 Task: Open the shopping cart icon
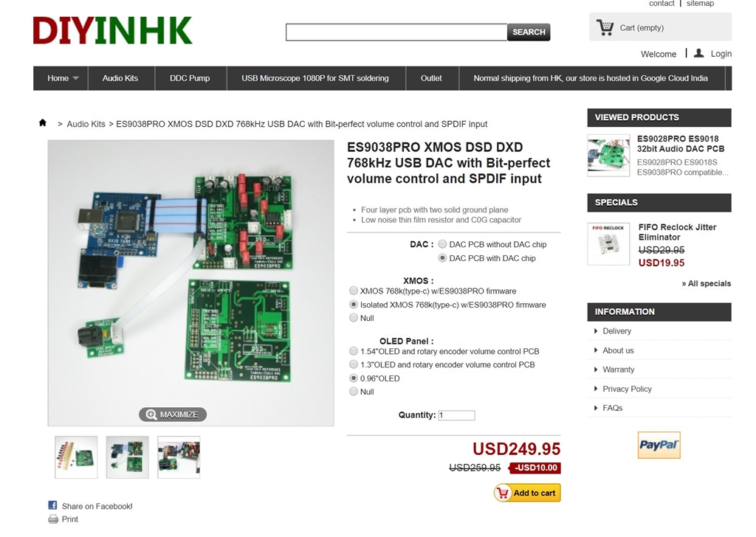pyautogui.click(x=605, y=27)
